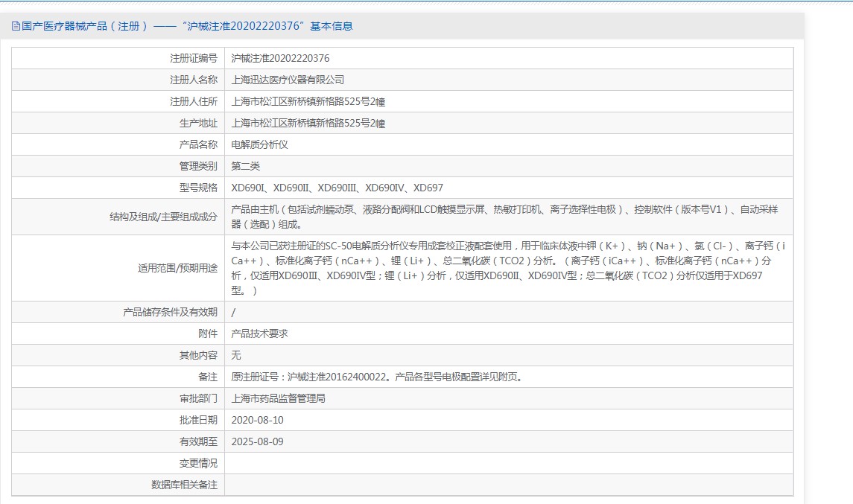
Task: Select the 管理类别 label
Action: [x=198, y=166]
